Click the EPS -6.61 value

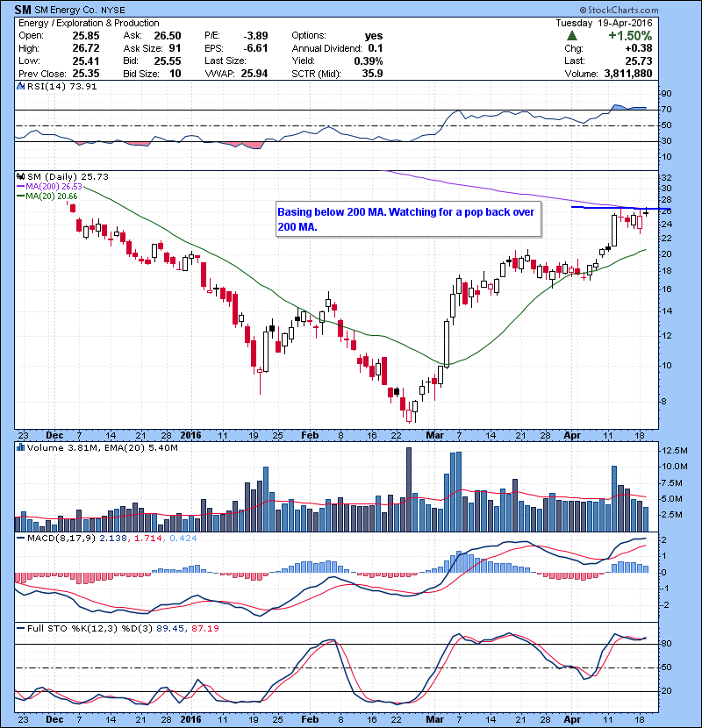(256, 48)
